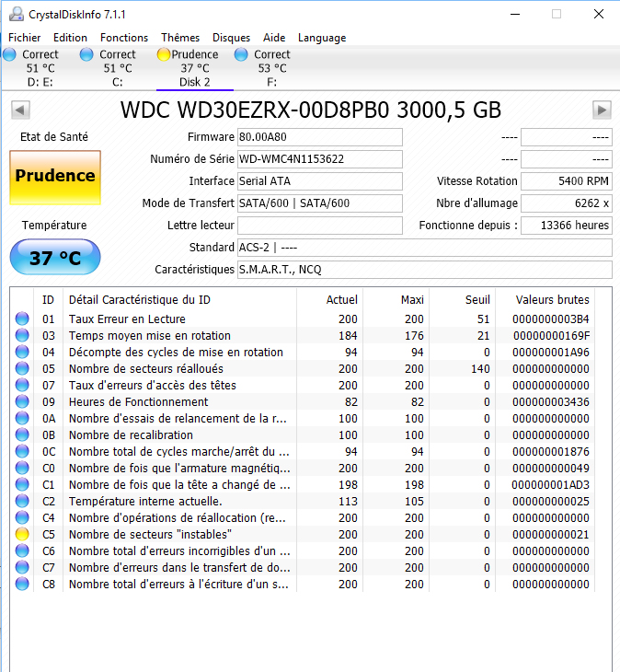Open the Fonctions menu
The image size is (620, 672).
click(124, 38)
